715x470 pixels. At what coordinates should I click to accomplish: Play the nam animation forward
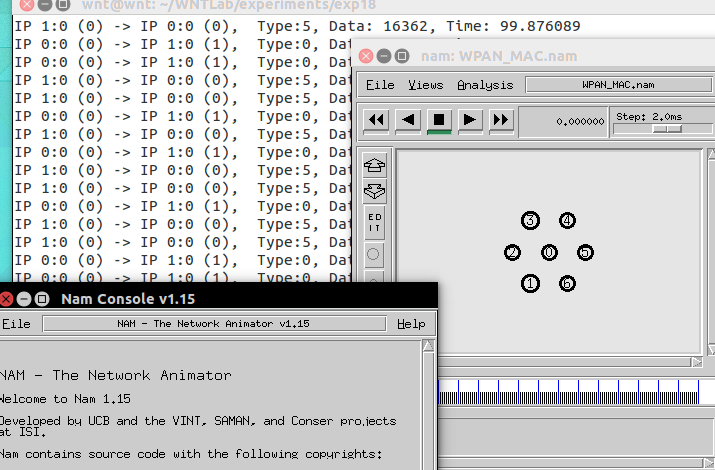click(470, 120)
